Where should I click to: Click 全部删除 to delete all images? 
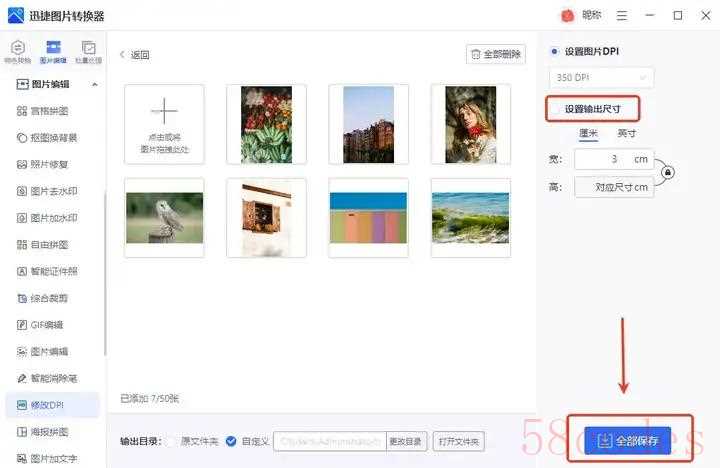click(x=496, y=54)
